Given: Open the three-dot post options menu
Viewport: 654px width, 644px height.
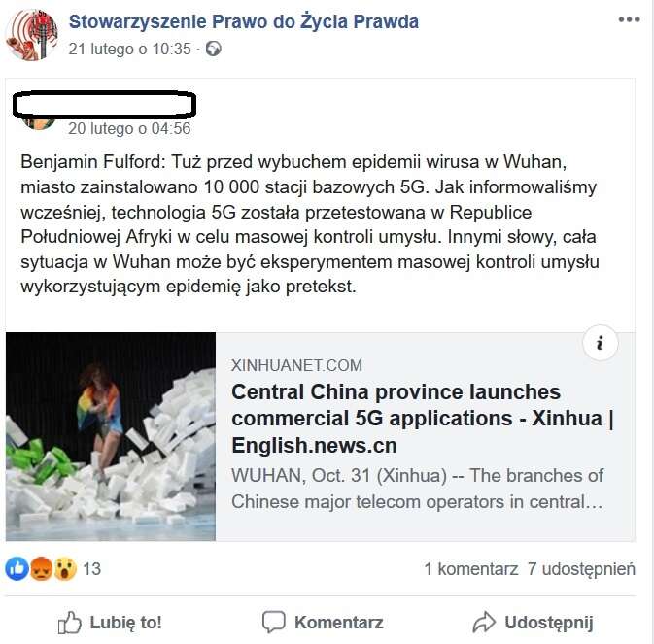Looking at the screenshot, I should pos(629,19).
